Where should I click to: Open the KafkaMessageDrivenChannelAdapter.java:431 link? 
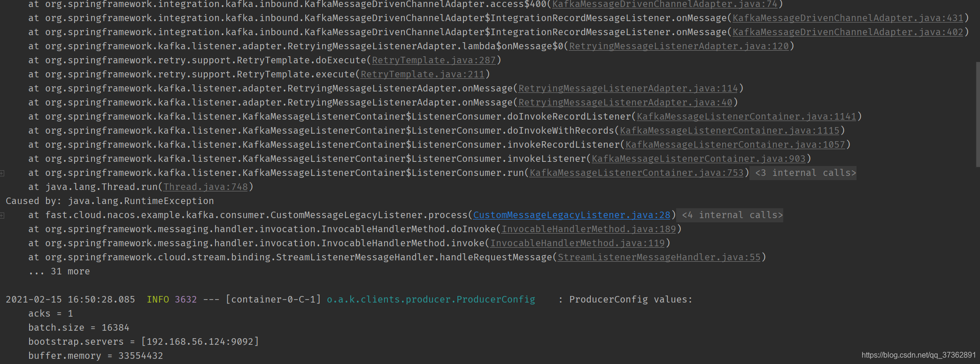[848, 18]
